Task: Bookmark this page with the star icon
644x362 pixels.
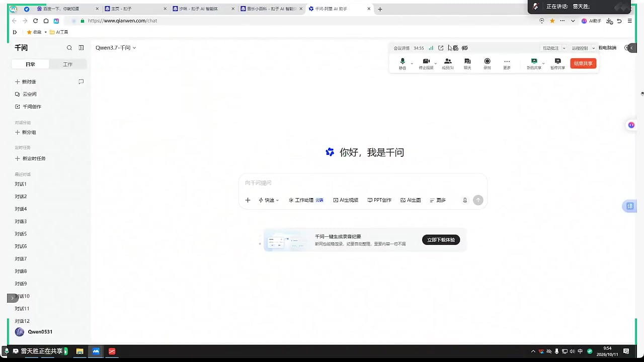Action: (x=552, y=21)
